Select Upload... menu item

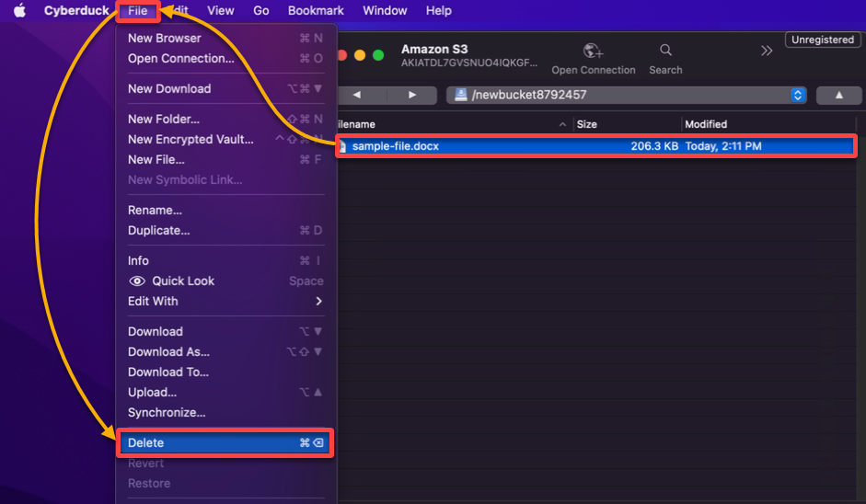(225, 393)
